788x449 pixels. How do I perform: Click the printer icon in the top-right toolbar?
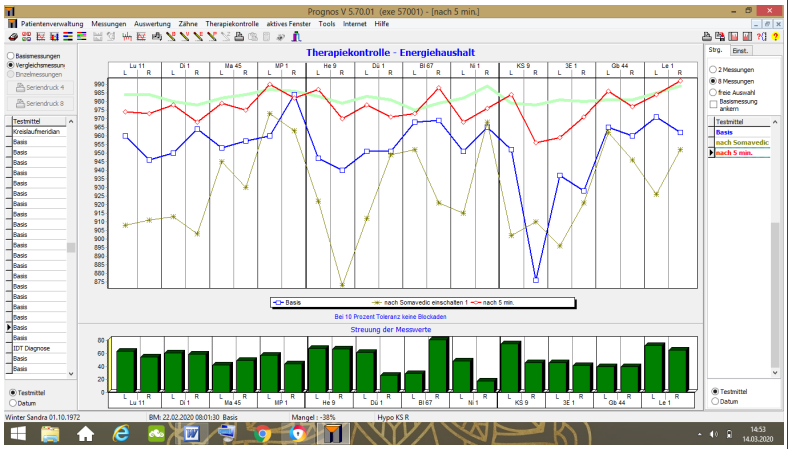click(x=706, y=36)
